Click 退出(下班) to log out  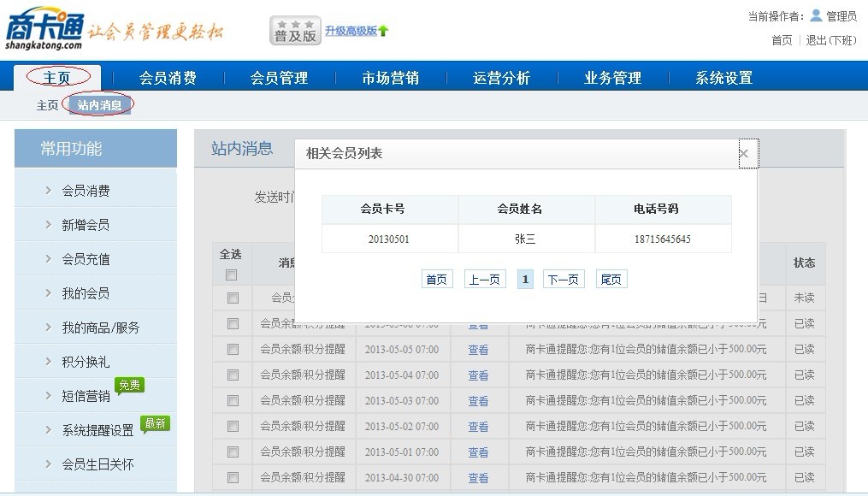tap(830, 40)
